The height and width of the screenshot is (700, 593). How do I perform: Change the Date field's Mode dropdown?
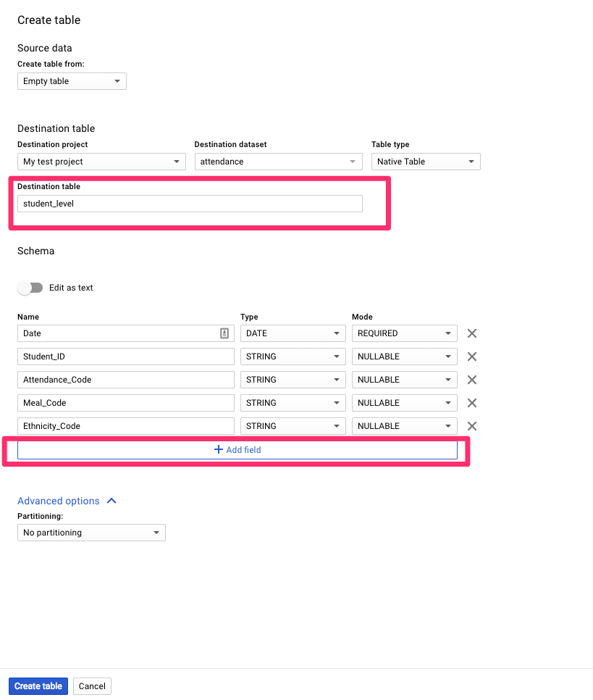(404, 333)
